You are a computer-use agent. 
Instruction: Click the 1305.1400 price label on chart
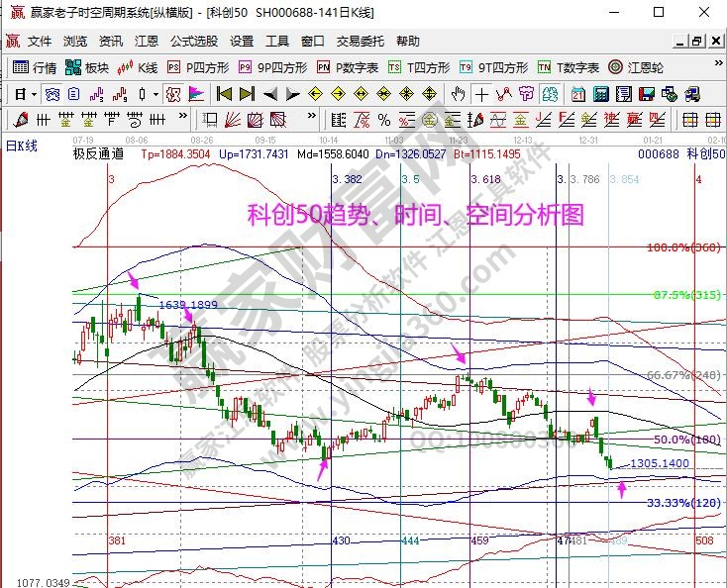click(x=660, y=463)
